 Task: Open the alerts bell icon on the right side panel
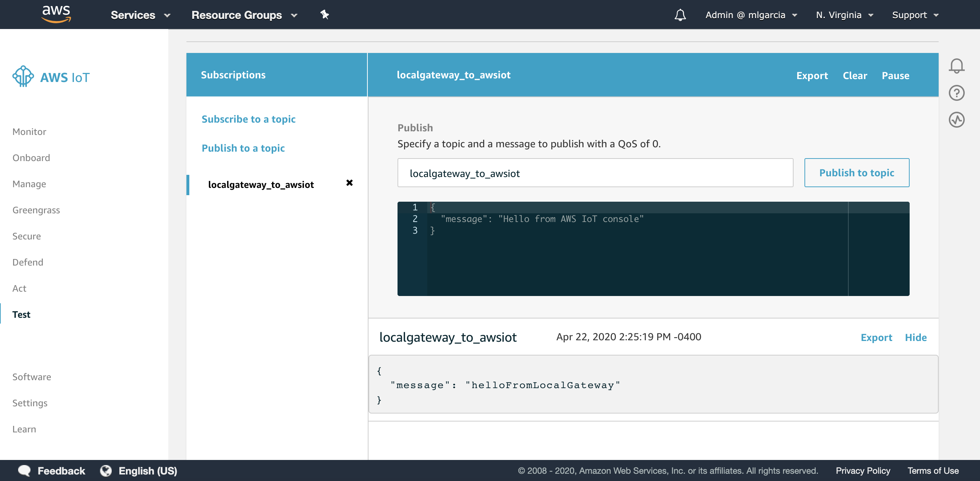tap(956, 66)
